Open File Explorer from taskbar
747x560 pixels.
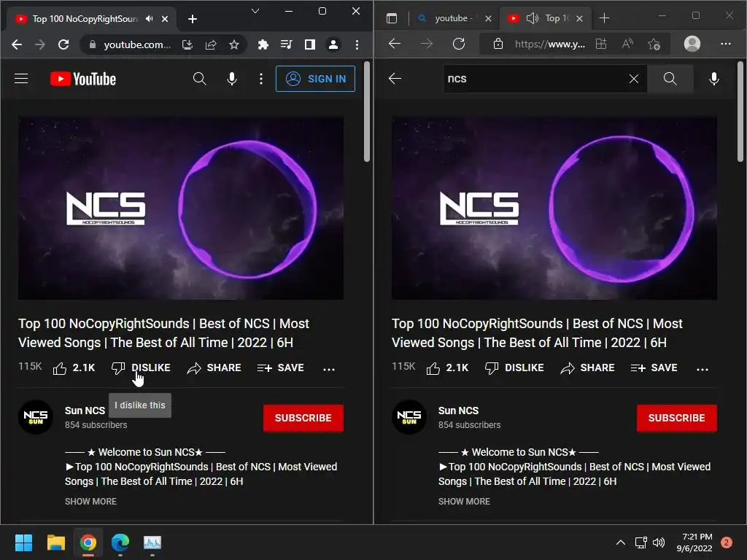pyautogui.click(x=55, y=542)
